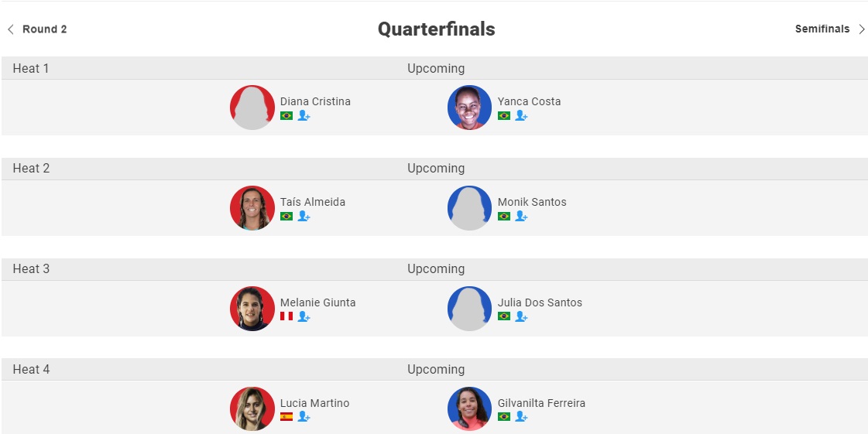This screenshot has width=868, height=434.
Task: Click Lucia Martino's avatar thumbnail
Action: [x=252, y=408]
